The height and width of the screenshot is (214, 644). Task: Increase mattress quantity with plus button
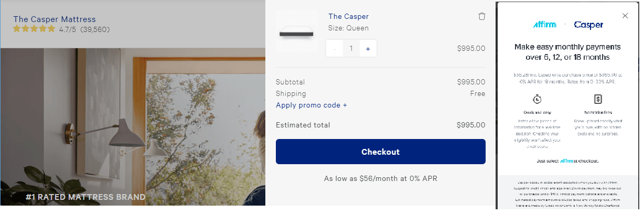(368, 48)
